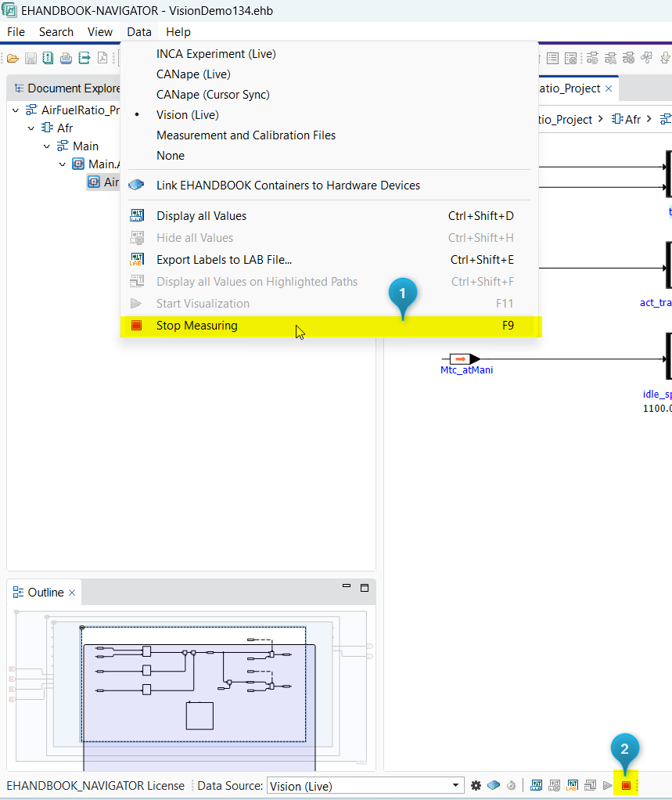Click Afr in the breadcrumb path
This screenshot has width=672, height=800.
click(x=632, y=120)
